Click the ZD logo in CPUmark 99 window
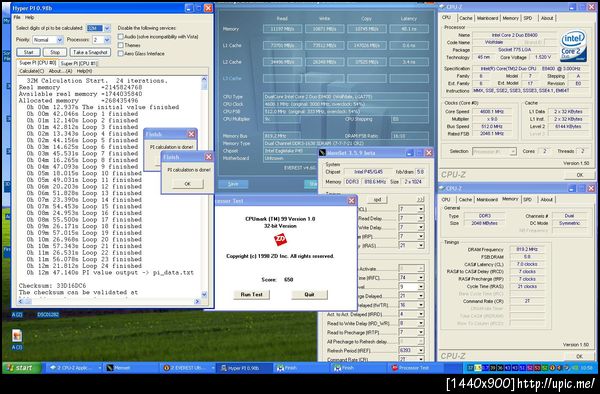This screenshot has height=394, width=600. (280, 240)
